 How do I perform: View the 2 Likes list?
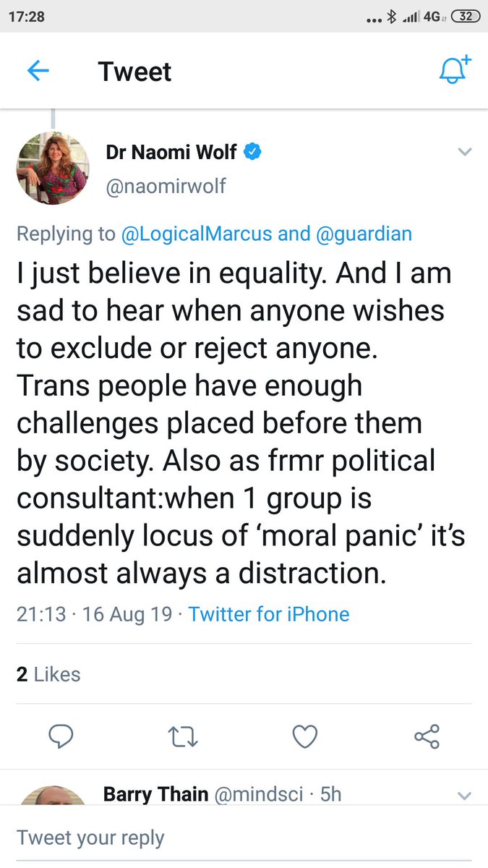pos(48,674)
